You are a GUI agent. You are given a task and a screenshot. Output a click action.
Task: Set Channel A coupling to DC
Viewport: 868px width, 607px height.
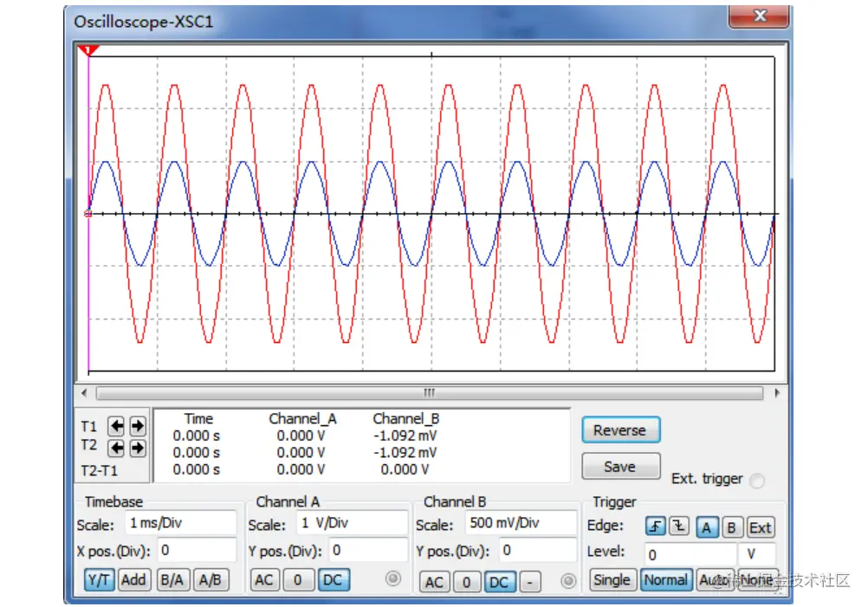pos(334,580)
